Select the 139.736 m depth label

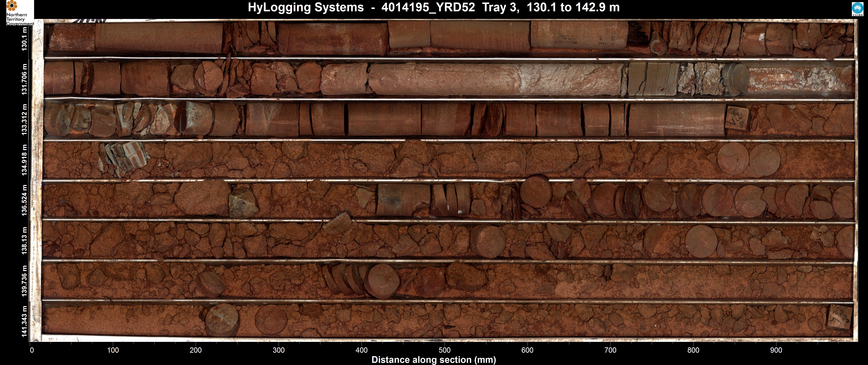click(x=24, y=281)
